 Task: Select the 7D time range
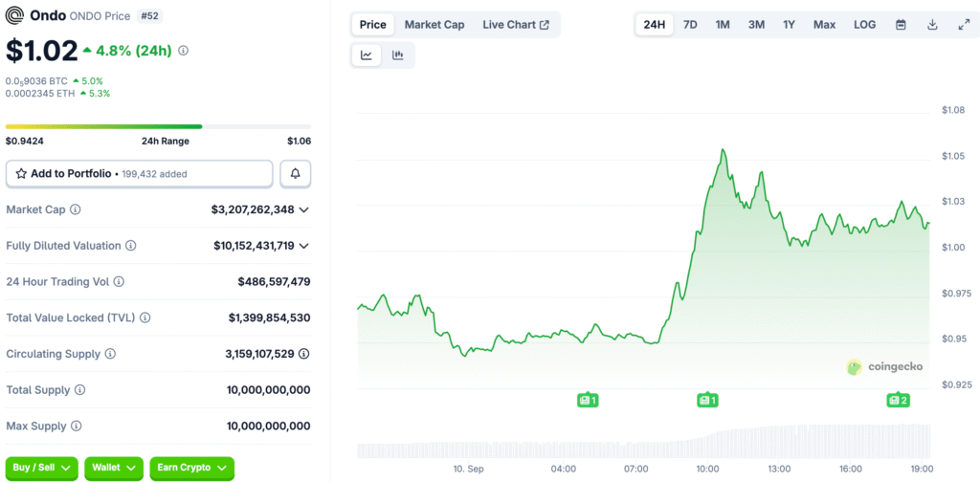point(690,25)
